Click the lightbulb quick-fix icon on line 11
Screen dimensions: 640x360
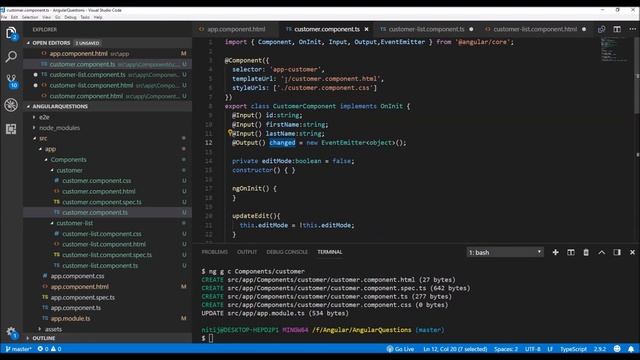click(230, 132)
